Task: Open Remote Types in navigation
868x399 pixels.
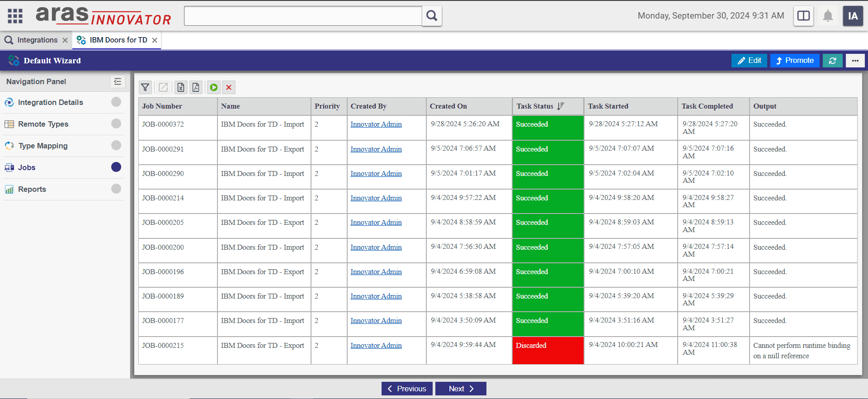Action: [x=43, y=124]
